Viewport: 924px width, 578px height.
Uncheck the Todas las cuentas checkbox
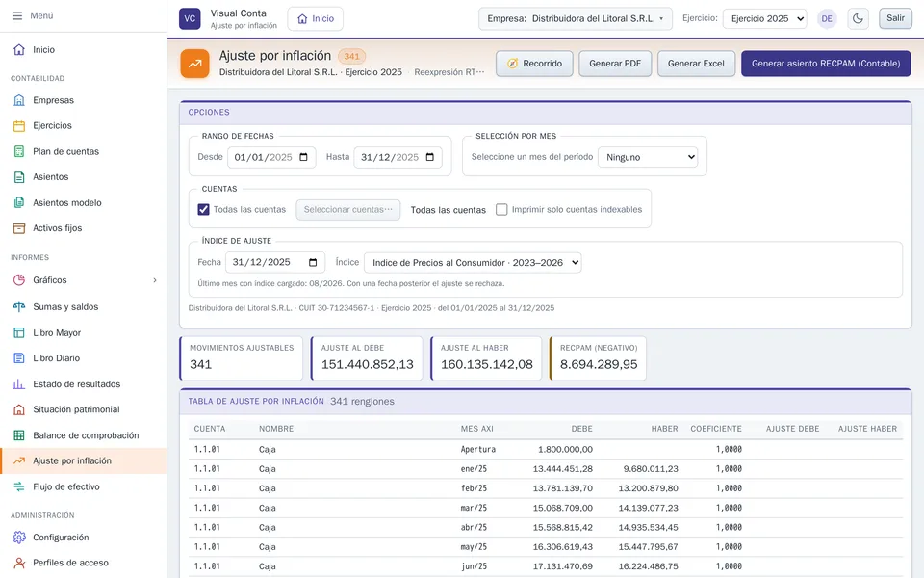coord(203,209)
